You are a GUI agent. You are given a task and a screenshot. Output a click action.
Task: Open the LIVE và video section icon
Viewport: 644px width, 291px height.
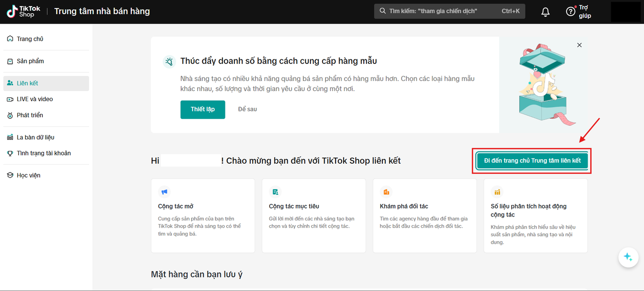point(10,99)
